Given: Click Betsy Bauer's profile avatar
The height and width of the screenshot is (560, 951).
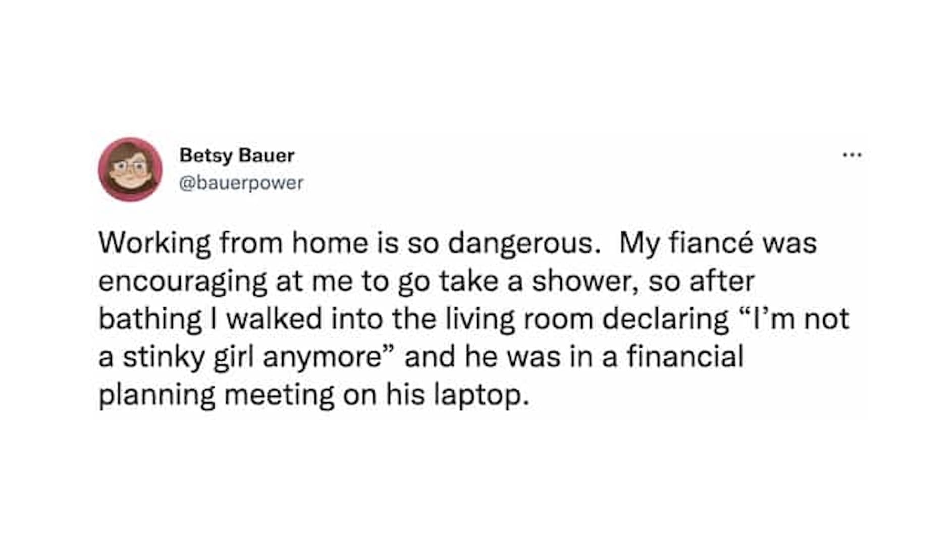Looking at the screenshot, I should coord(130,170).
